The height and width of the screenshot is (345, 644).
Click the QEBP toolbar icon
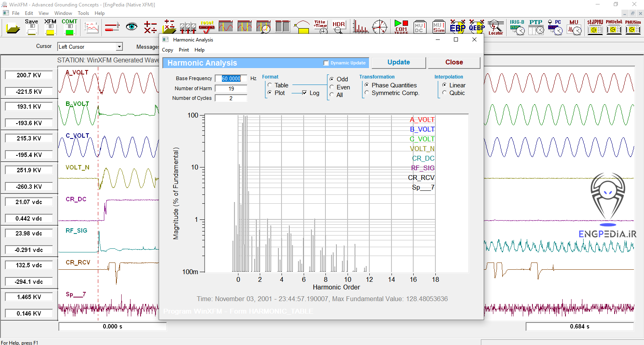coord(476,27)
